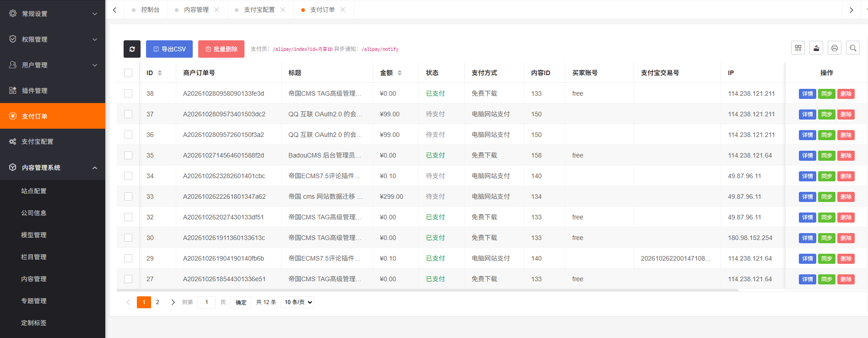The width and height of the screenshot is (868, 338).
Task: Sort the table by ID column
Action: [x=160, y=73]
